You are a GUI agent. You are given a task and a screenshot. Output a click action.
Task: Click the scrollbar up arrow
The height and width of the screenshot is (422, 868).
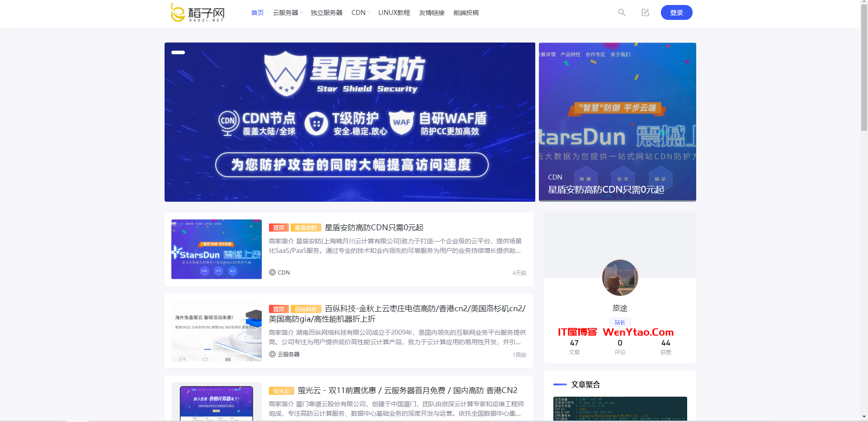click(864, 2)
